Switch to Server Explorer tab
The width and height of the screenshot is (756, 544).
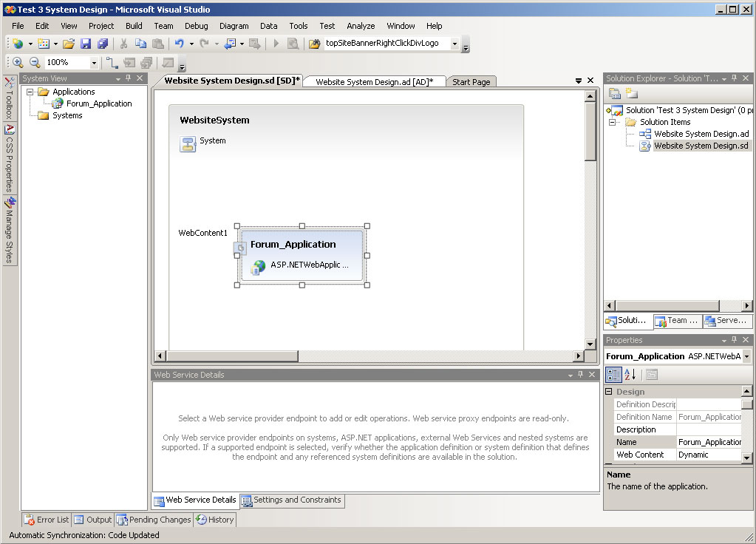726,321
